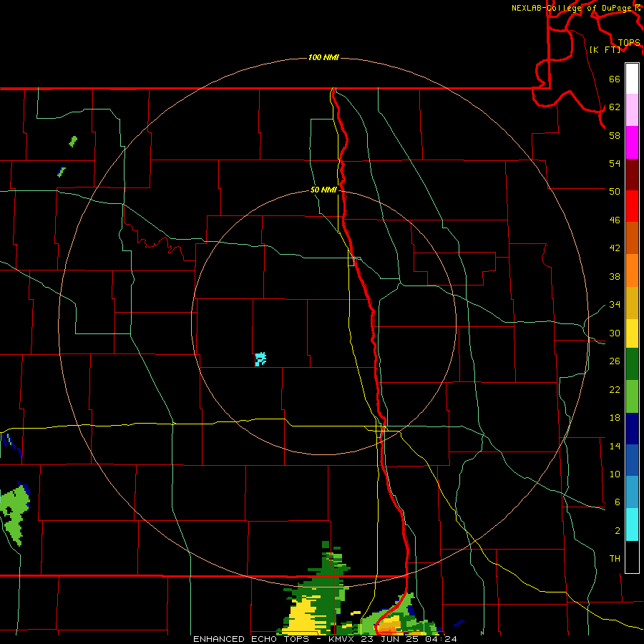Click the legend value 58

click(615, 135)
